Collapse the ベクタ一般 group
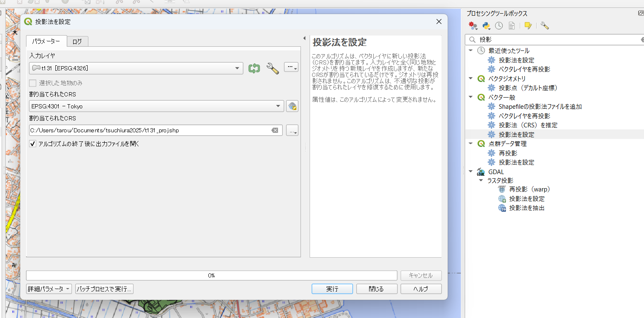The height and width of the screenshot is (318, 644). [x=470, y=97]
